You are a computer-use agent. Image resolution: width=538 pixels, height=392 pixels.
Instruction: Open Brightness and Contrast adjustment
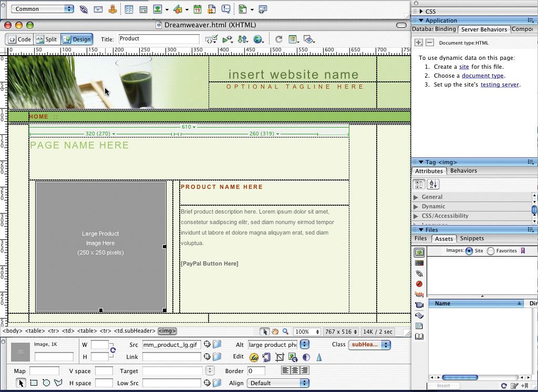(x=306, y=357)
